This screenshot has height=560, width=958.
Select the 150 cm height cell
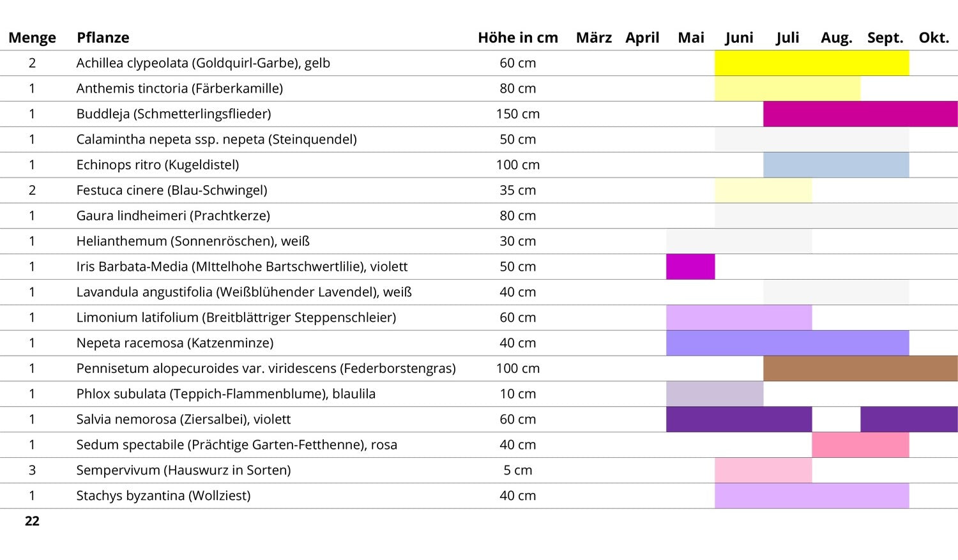(x=517, y=114)
